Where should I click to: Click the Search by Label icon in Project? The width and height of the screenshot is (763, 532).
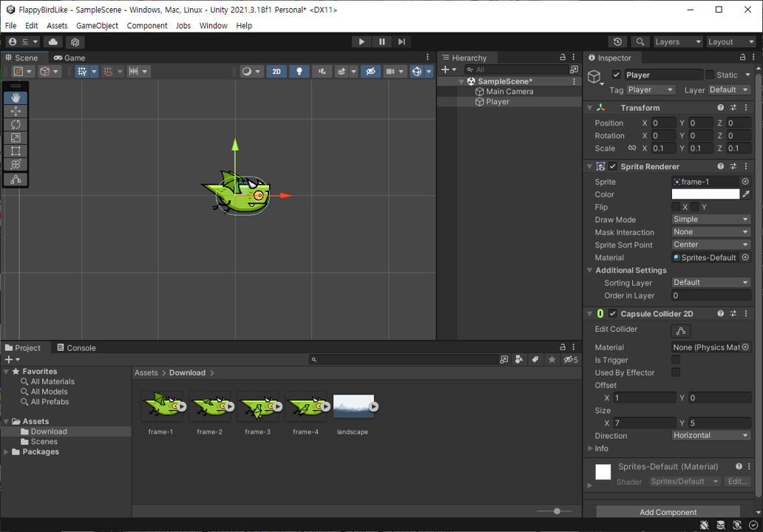[535, 359]
